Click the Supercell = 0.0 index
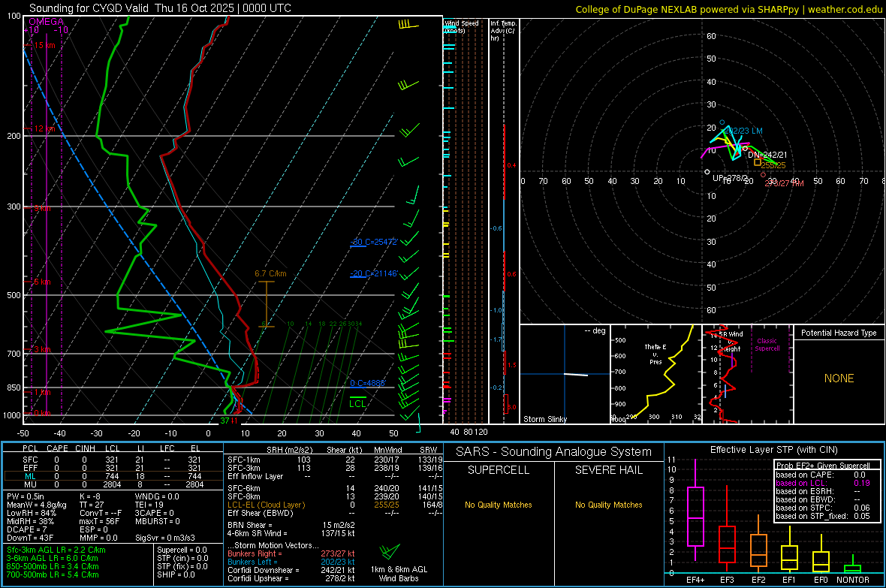This screenshot has width=886, height=588. pos(182,550)
